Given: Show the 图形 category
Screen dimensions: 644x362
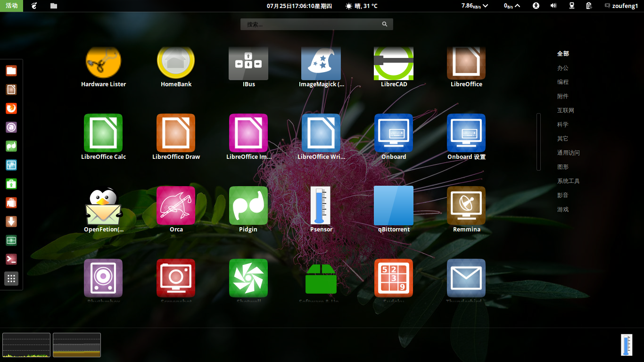Looking at the screenshot, I should tap(563, 167).
